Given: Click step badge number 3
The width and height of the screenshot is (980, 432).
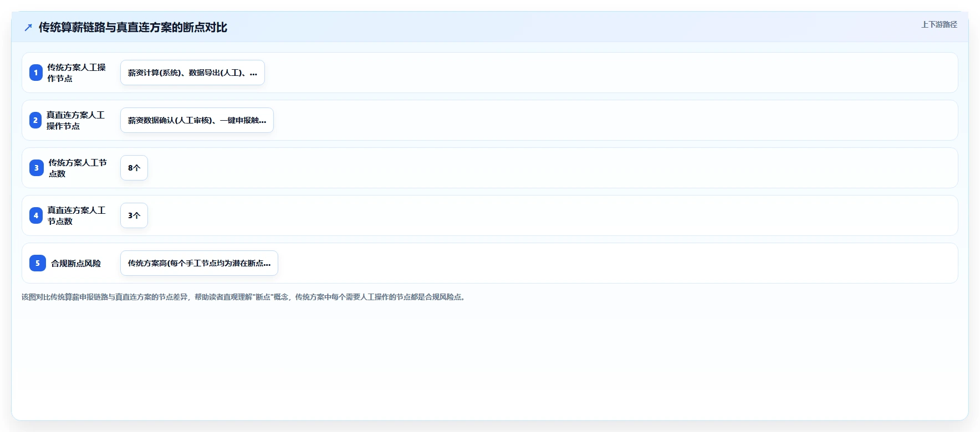Looking at the screenshot, I should 37,168.
